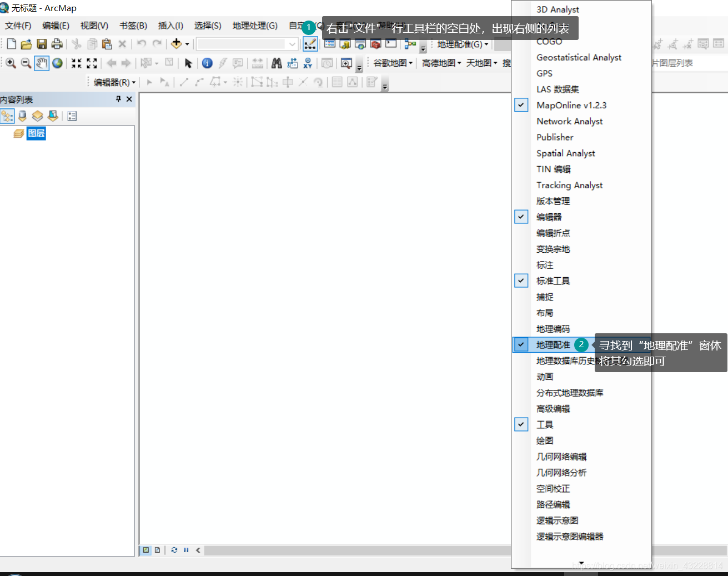Open the 编辑(E) menu

click(56, 26)
